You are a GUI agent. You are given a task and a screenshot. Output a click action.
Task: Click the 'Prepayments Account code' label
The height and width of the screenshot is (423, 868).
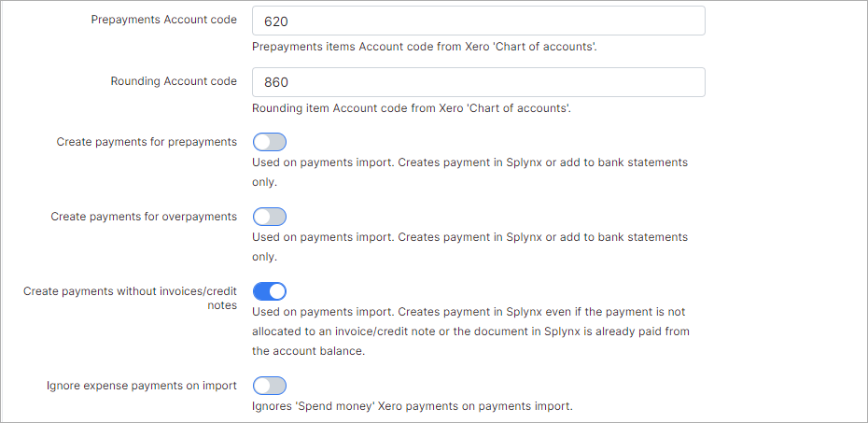(x=163, y=20)
